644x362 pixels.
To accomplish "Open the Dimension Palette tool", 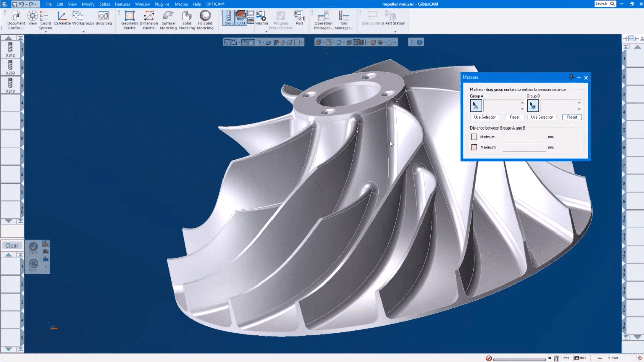I will pyautogui.click(x=149, y=20).
